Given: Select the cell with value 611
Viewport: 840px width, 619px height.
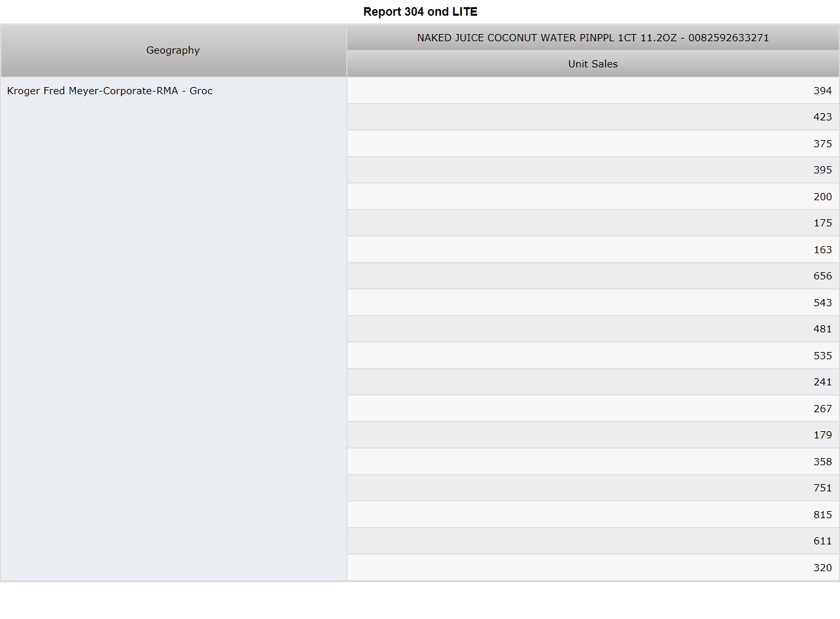Looking at the screenshot, I should pos(593,541).
